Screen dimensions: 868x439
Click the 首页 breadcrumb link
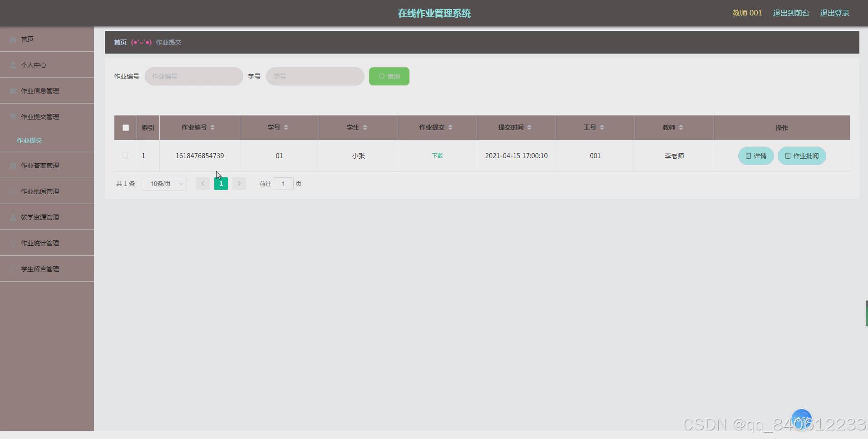(x=120, y=42)
